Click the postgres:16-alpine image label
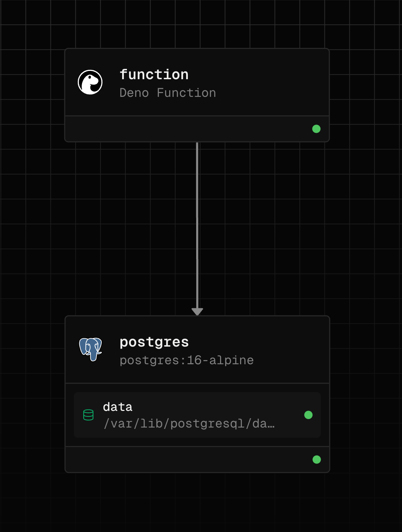Image resolution: width=402 pixels, height=532 pixels. (x=186, y=360)
